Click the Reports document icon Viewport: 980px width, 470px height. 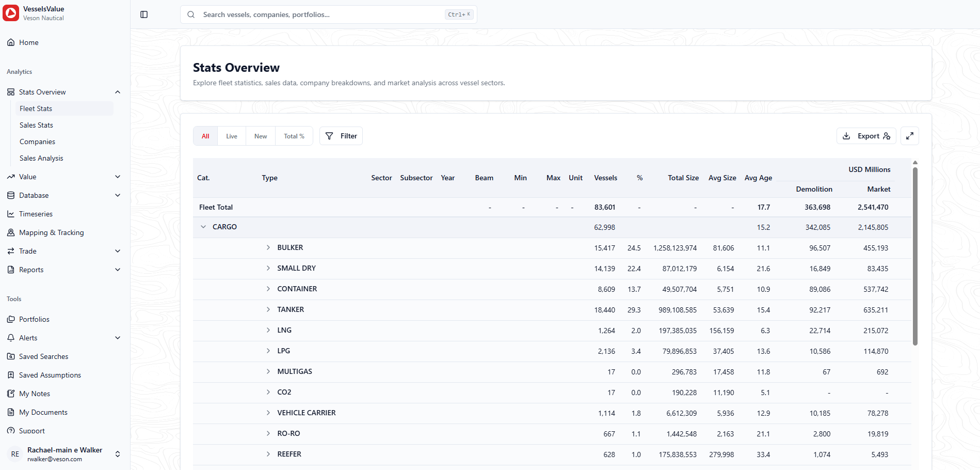(x=11, y=270)
